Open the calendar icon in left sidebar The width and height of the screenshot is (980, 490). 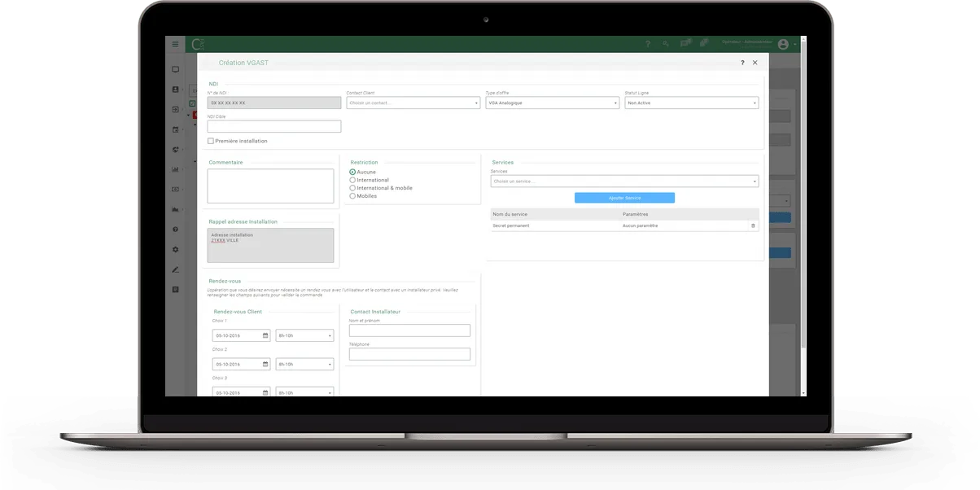point(175,129)
